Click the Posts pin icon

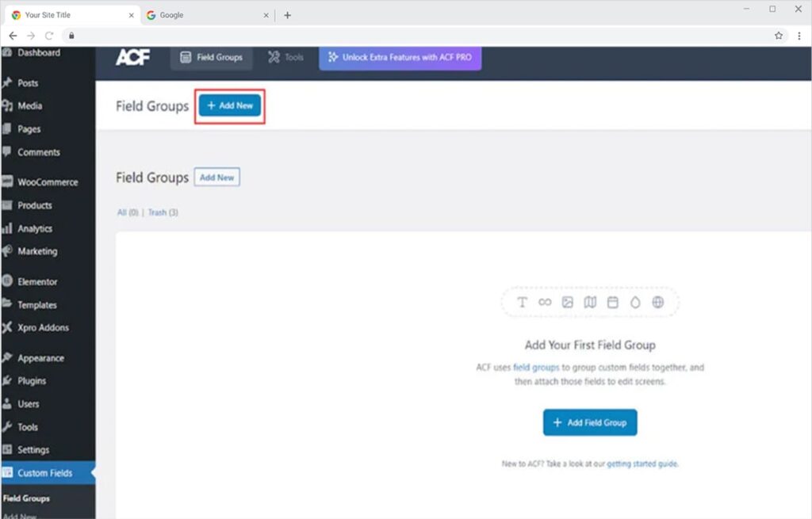(x=6, y=82)
